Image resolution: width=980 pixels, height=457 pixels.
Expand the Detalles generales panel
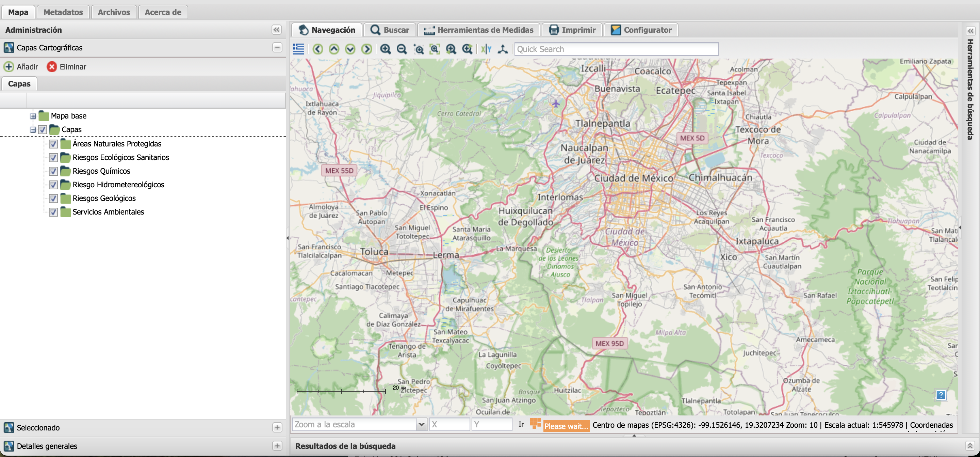tap(277, 446)
